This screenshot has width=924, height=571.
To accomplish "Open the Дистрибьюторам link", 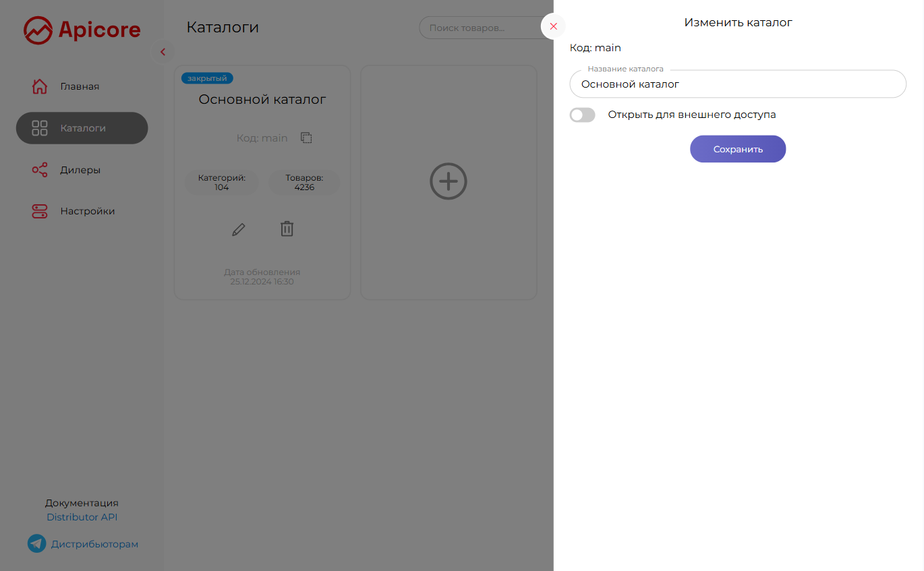I will [x=94, y=544].
